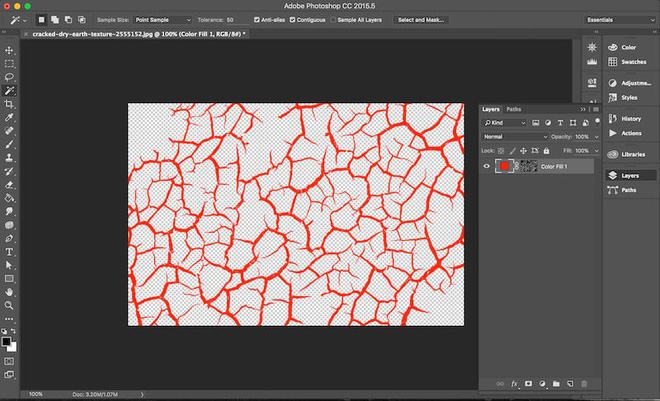660x401 pixels.
Task: Select the Move tool
Action: coord(10,49)
